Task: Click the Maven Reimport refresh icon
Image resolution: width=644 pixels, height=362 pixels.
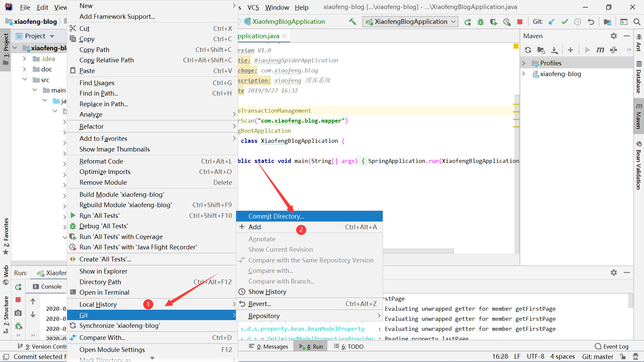Action: pyautogui.click(x=528, y=50)
